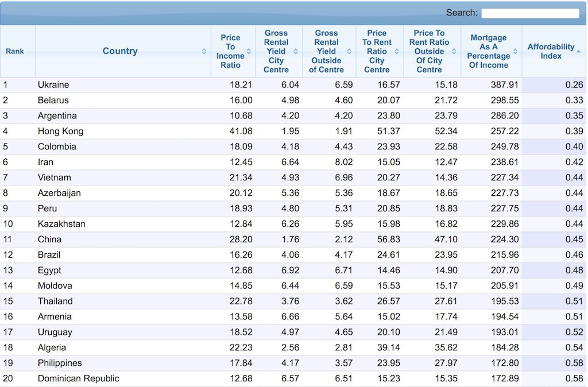Sort by the Rank column header
Screen dimensions: 588x387
18,51
